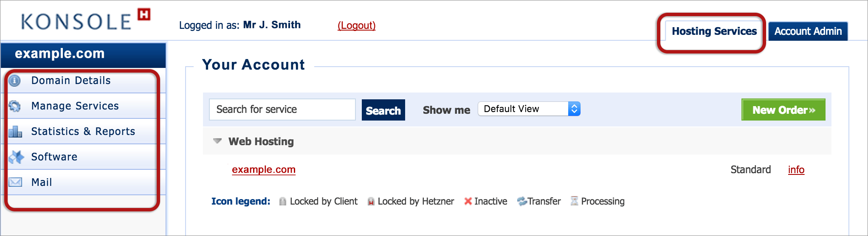Collapse the Web Hosting section triangle
The height and width of the screenshot is (236, 868).
pos(217,141)
